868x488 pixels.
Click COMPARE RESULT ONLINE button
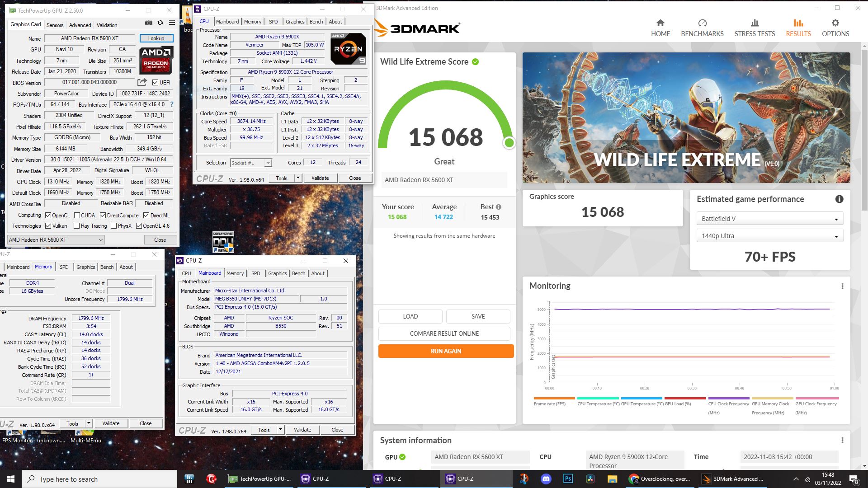(x=444, y=333)
